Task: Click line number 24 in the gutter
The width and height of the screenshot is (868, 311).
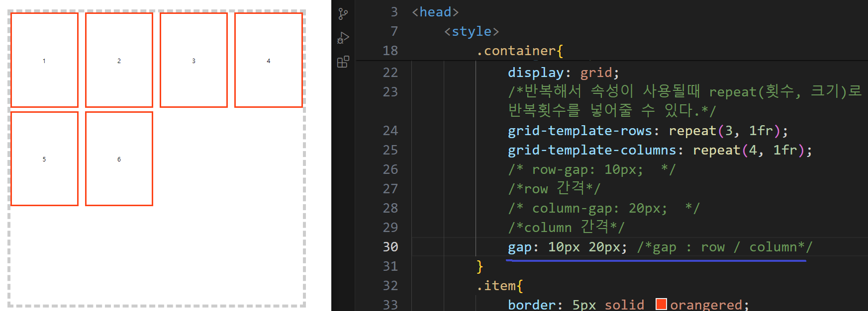Action: (390, 131)
